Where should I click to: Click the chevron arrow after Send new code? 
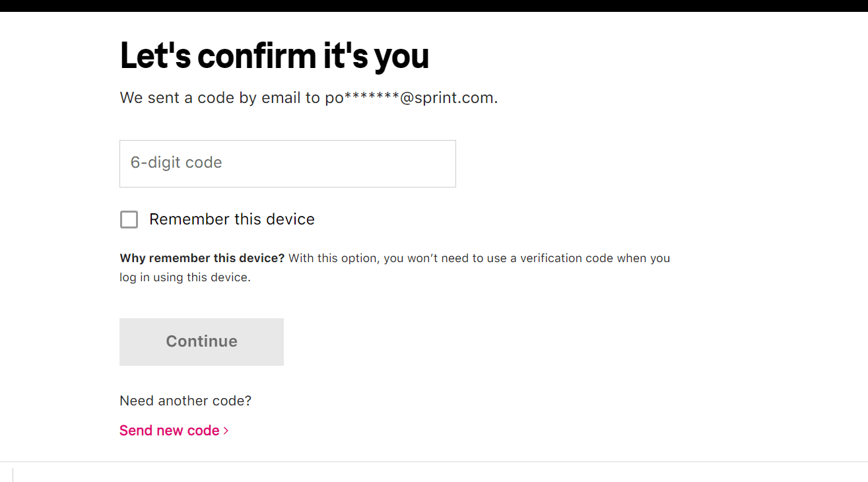pyautogui.click(x=226, y=430)
